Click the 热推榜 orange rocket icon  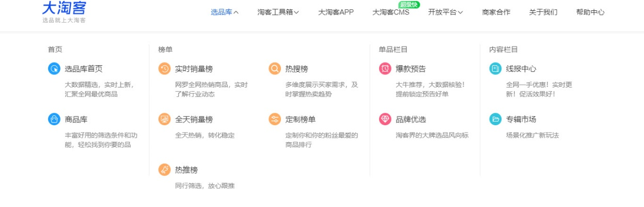(x=164, y=170)
